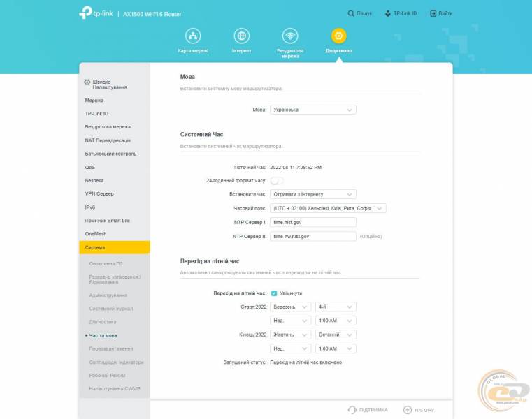Open the start week dropdown 4-й
Screen dimensions: 532x419
(x=336, y=307)
